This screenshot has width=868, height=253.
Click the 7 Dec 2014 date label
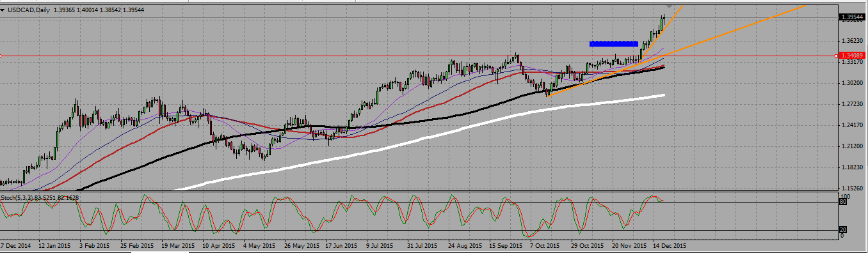[16, 245]
